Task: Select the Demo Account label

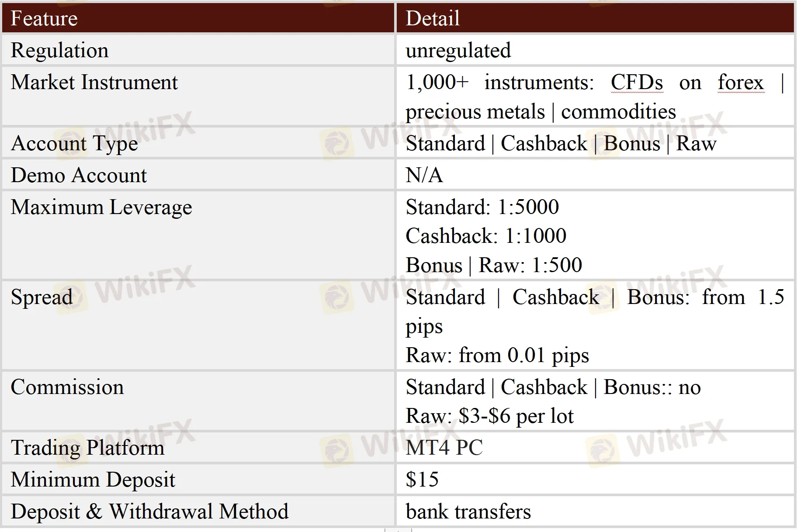Action: [79, 176]
